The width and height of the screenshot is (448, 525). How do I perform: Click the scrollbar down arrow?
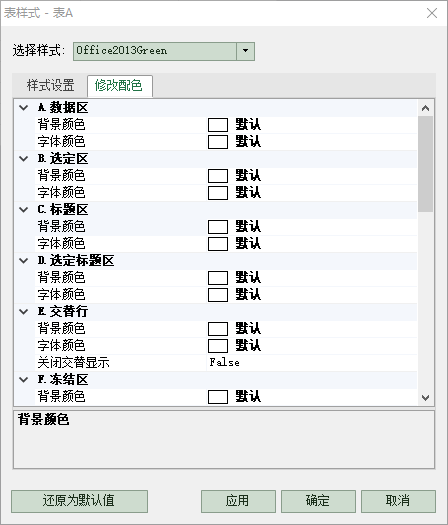(426, 398)
